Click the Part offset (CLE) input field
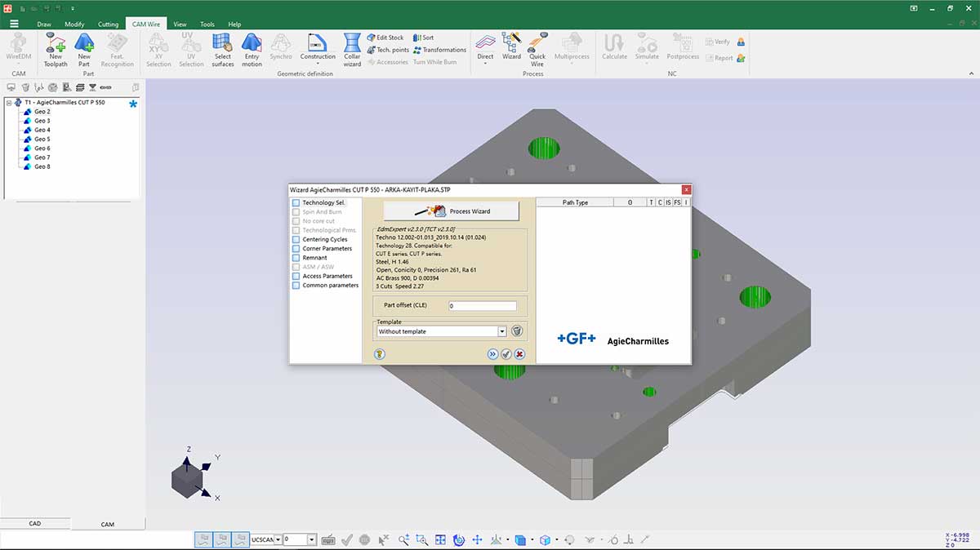The width and height of the screenshot is (980, 550). pyautogui.click(x=482, y=306)
